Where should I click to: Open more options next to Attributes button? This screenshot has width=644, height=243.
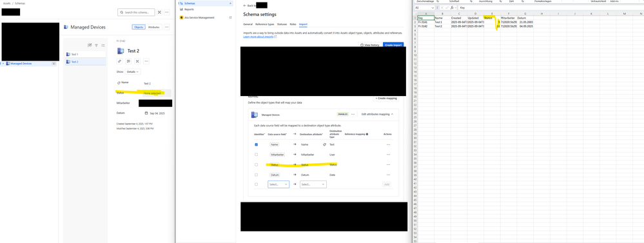[167, 27]
